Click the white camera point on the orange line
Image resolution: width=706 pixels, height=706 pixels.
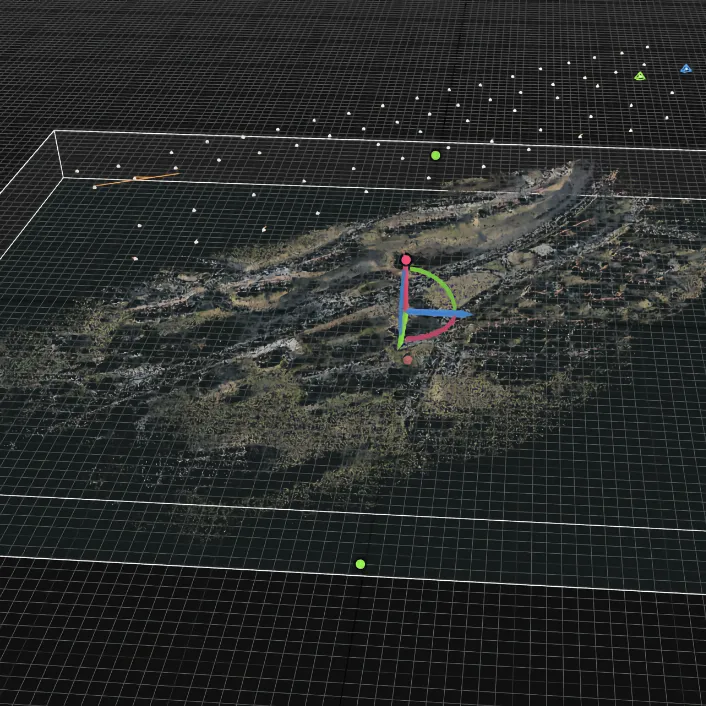136,179
